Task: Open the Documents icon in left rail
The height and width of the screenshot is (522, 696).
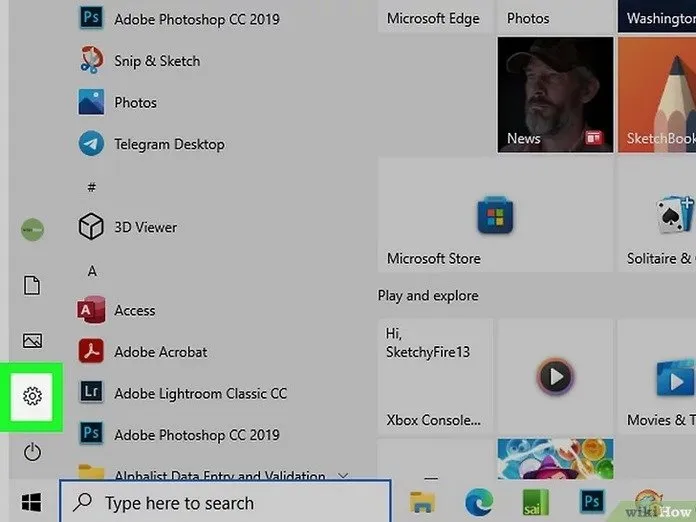Action: (x=32, y=286)
